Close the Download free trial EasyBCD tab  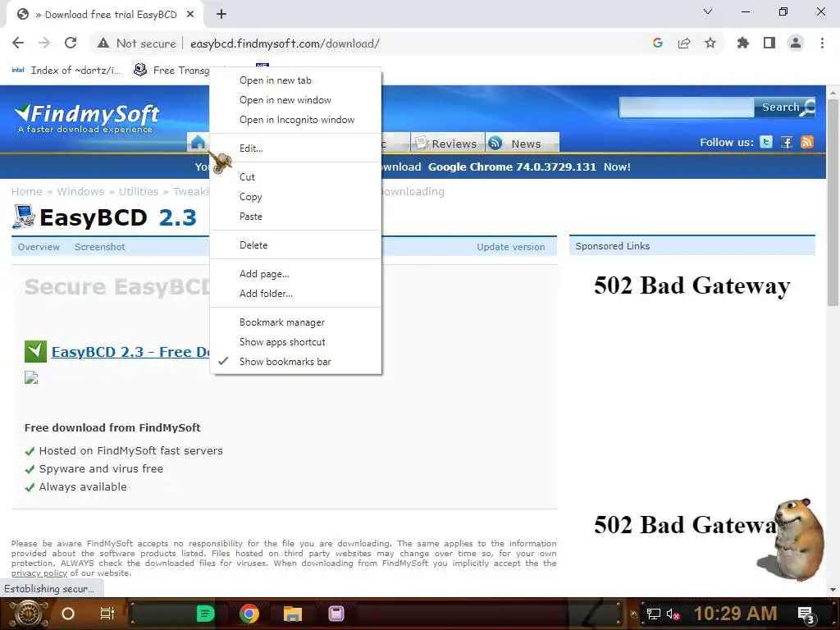(190, 15)
